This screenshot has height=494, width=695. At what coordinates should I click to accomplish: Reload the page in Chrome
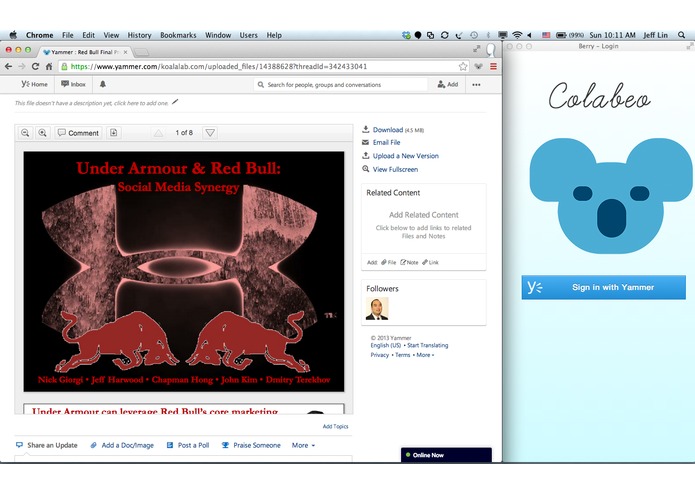click(x=35, y=66)
